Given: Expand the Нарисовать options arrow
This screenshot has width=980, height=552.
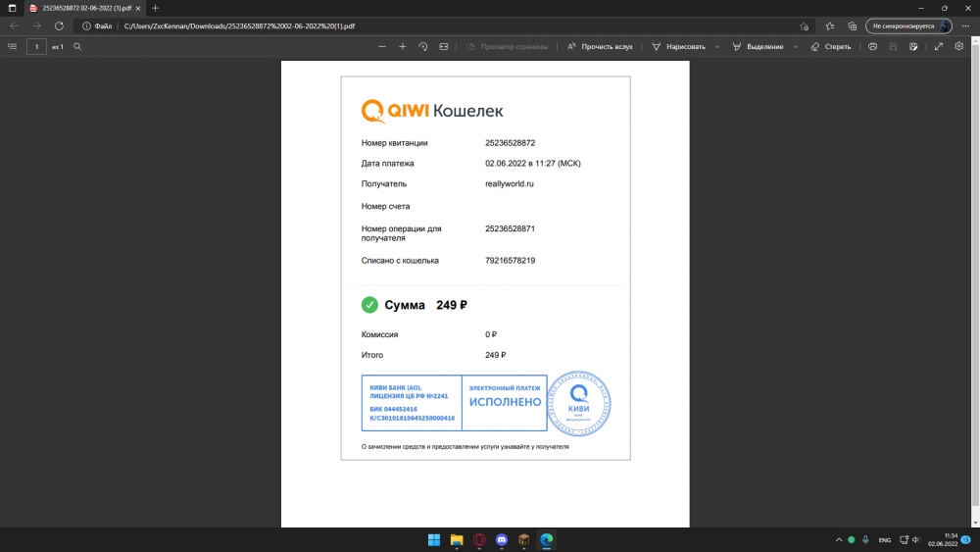Looking at the screenshot, I should pos(717,47).
